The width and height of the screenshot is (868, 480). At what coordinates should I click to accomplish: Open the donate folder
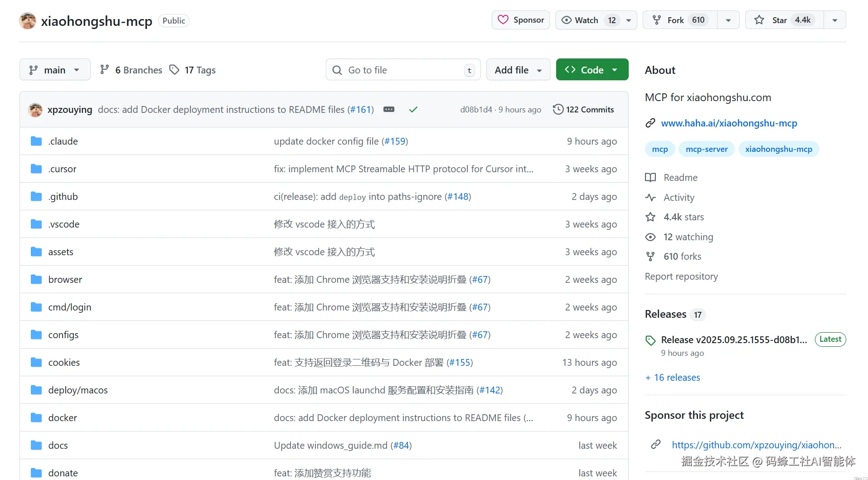63,473
